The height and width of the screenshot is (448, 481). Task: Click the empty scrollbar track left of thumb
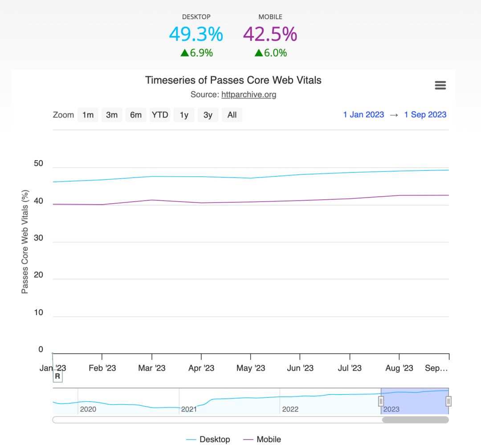pyautogui.click(x=217, y=420)
